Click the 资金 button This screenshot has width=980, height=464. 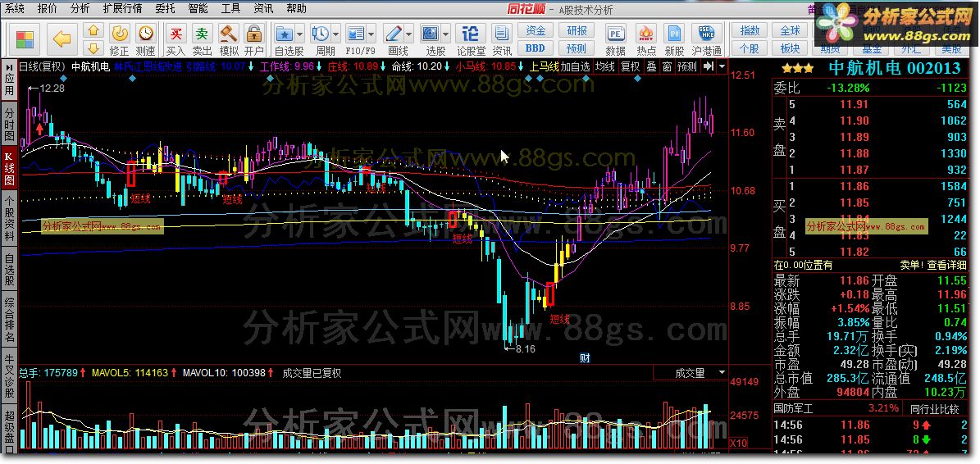point(536,30)
